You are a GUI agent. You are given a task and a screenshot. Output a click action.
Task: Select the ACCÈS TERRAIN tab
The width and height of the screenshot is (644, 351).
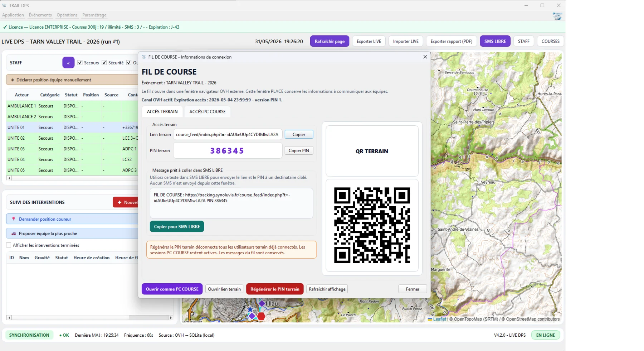click(x=162, y=111)
